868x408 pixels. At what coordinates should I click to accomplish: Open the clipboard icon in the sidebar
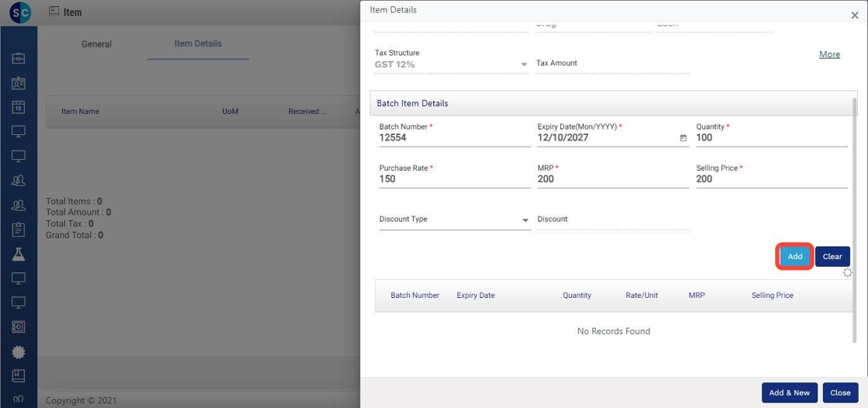coord(19,230)
